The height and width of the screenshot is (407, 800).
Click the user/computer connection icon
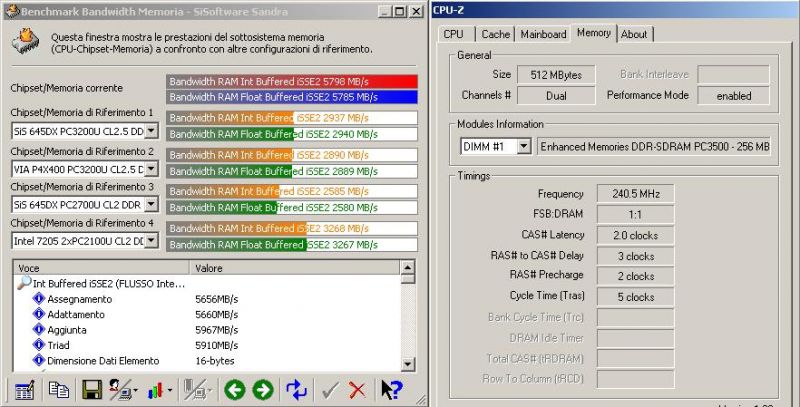(120, 390)
